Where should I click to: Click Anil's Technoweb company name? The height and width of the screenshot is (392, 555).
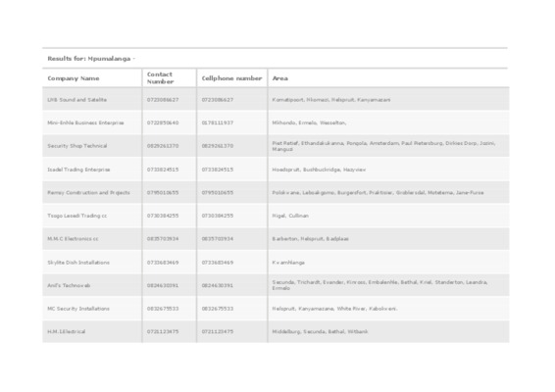pyautogui.click(x=69, y=285)
